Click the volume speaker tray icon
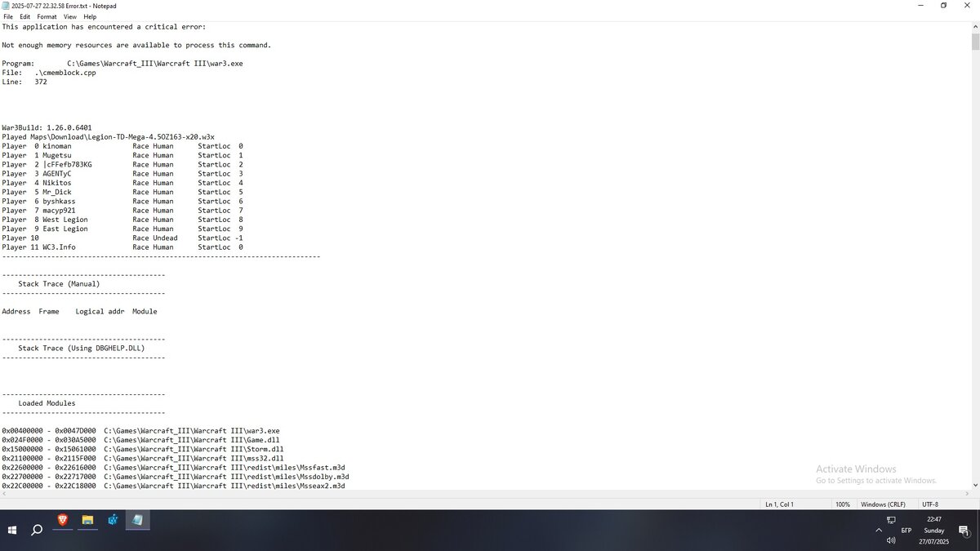Image resolution: width=980 pixels, height=551 pixels. point(891,540)
